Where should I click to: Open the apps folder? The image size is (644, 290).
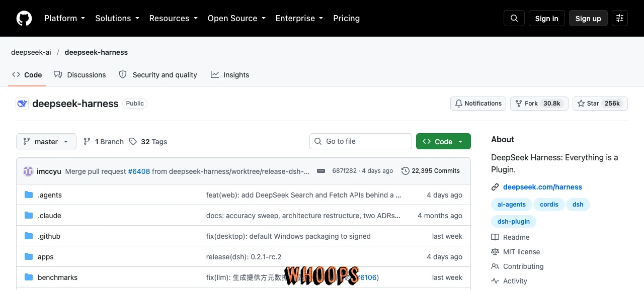[x=45, y=257]
